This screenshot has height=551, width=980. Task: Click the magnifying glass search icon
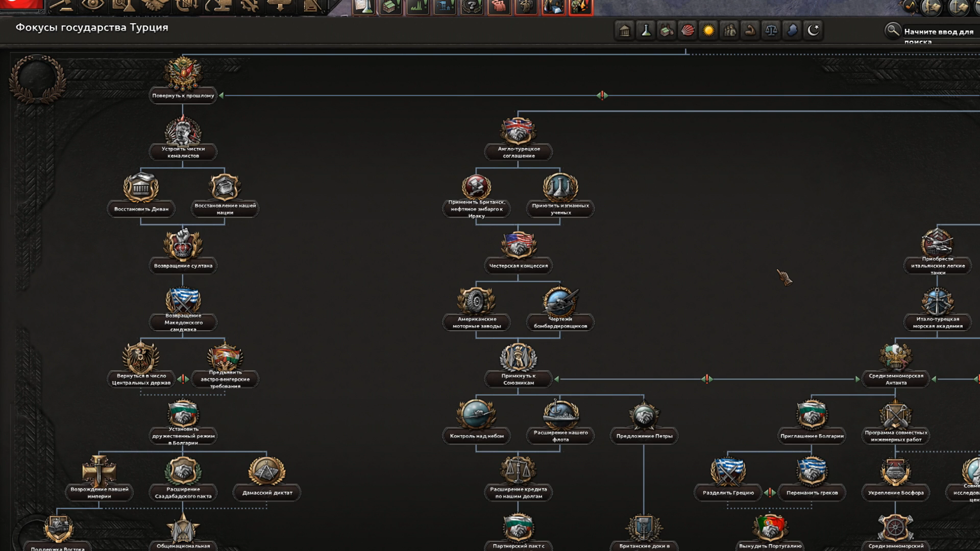click(893, 31)
